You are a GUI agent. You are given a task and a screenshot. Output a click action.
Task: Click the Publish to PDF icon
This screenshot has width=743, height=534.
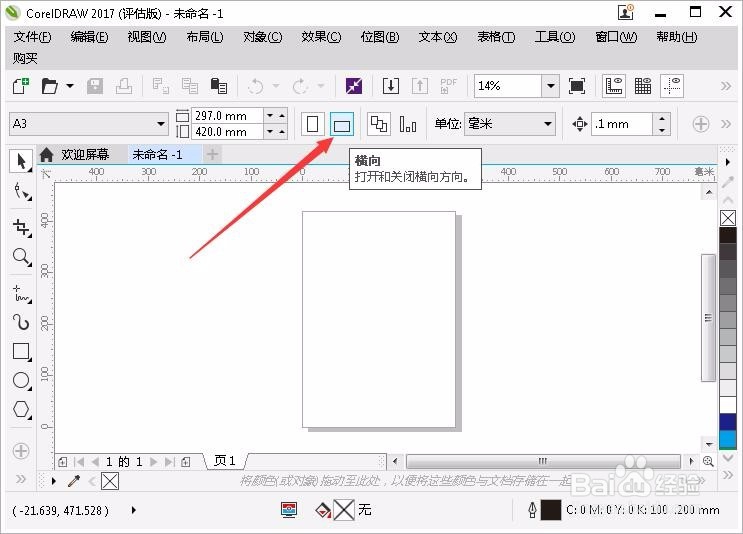pyautogui.click(x=448, y=86)
